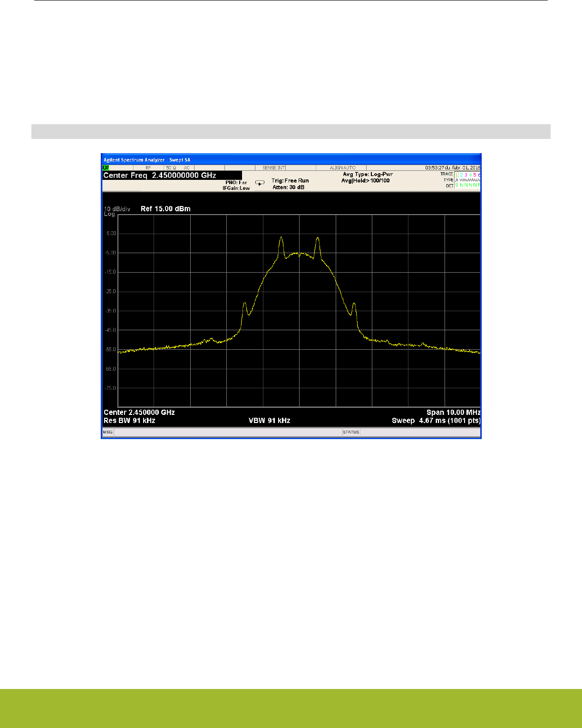Click the Atten: 30 dB readout
This screenshot has width=582, height=728.
click(x=289, y=187)
